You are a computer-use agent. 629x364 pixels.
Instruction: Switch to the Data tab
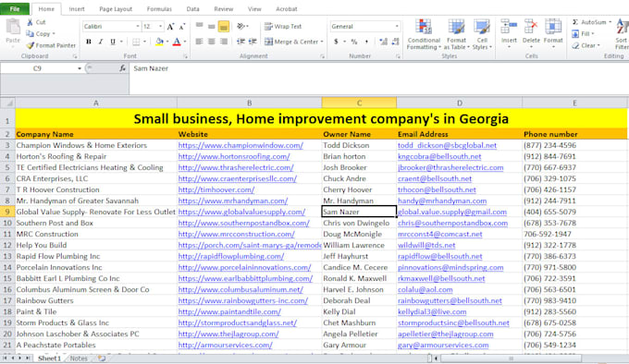pyautogui.click(x=193, y=9)
